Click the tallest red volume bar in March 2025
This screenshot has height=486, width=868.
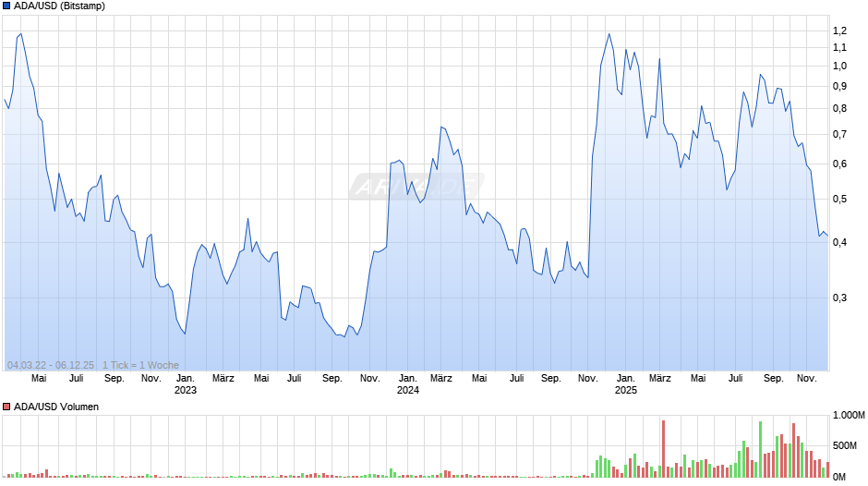663,449
